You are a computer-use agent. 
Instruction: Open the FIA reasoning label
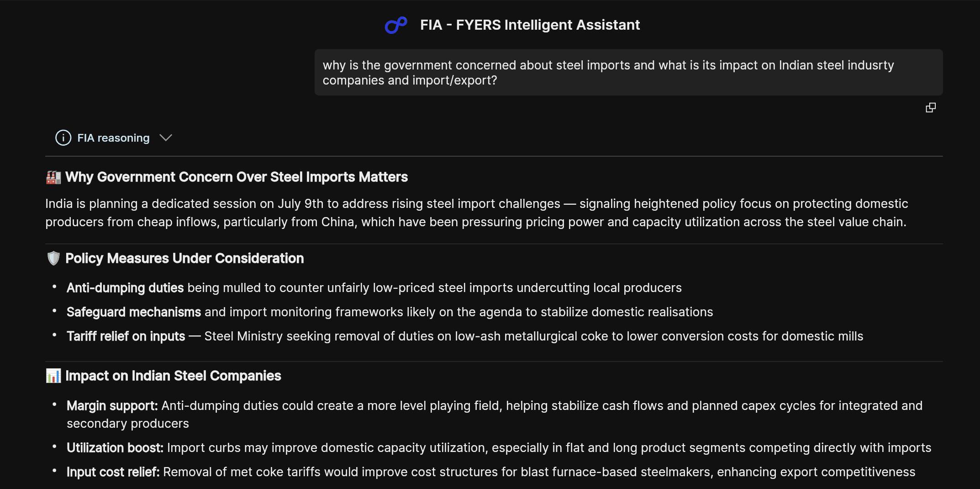(113, 138)
